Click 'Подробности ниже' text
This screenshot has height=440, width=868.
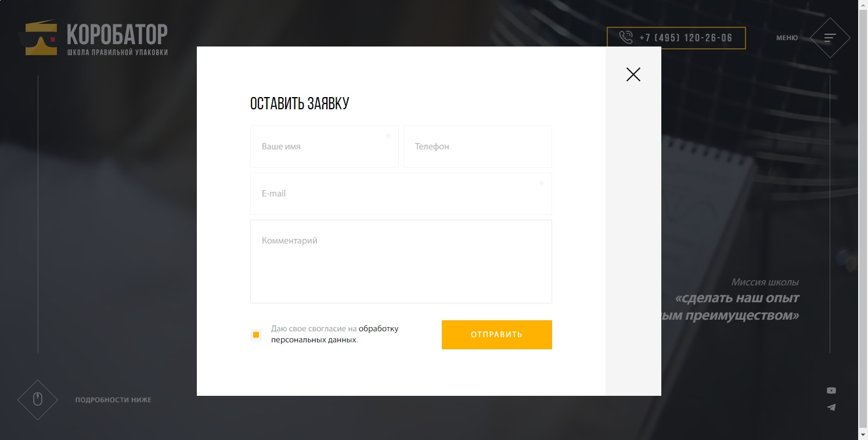pyautogui.click(x=113, y=400)
